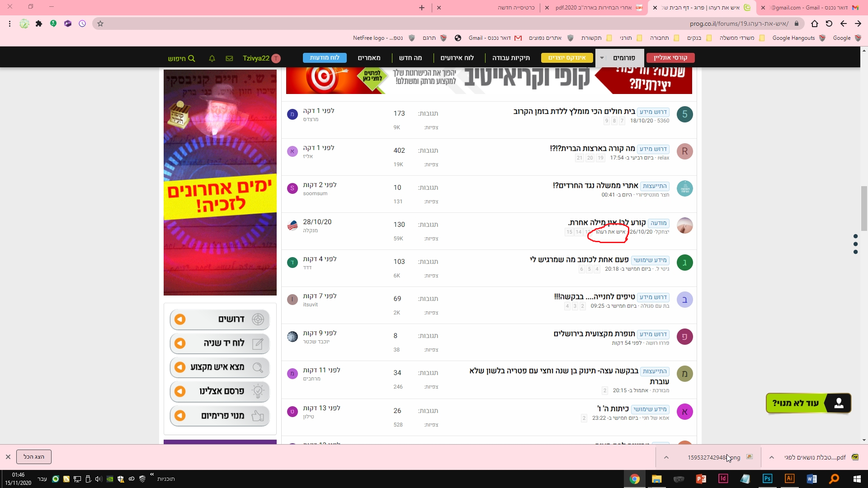Image resolution: width=868 pixels, height=488 pixels.
Task: Open menu arrow for downloaded pdf file
Action: click(x=772, y=457)
